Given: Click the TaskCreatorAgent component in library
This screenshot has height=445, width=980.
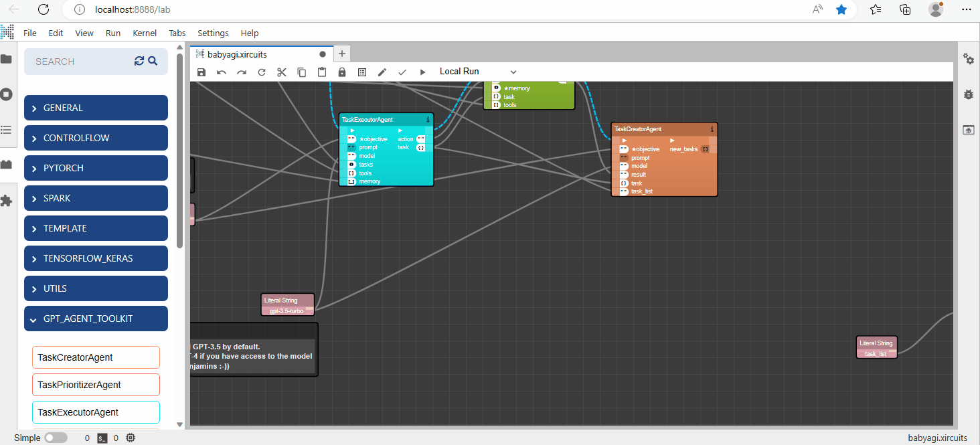Looking at the screenshot, I should pos(96,357).
